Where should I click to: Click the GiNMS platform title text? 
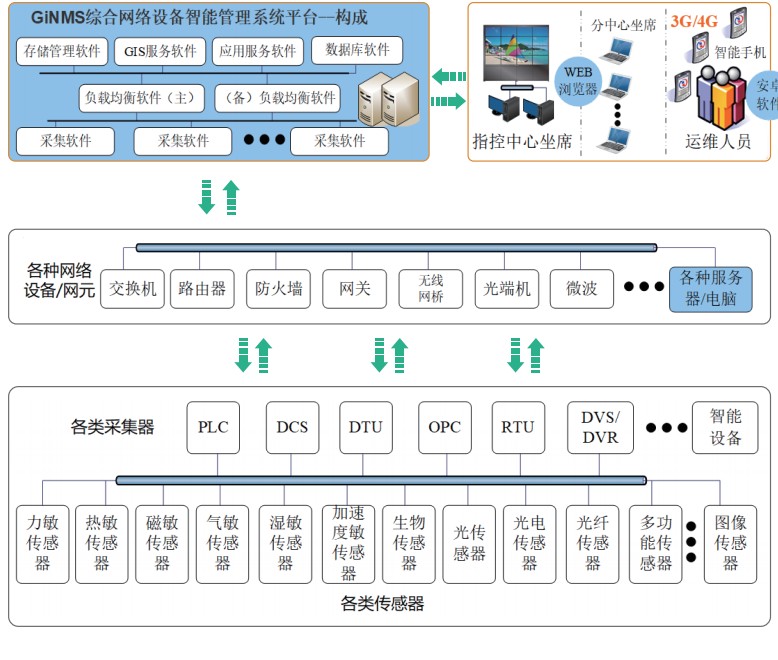tap(199, 17)
